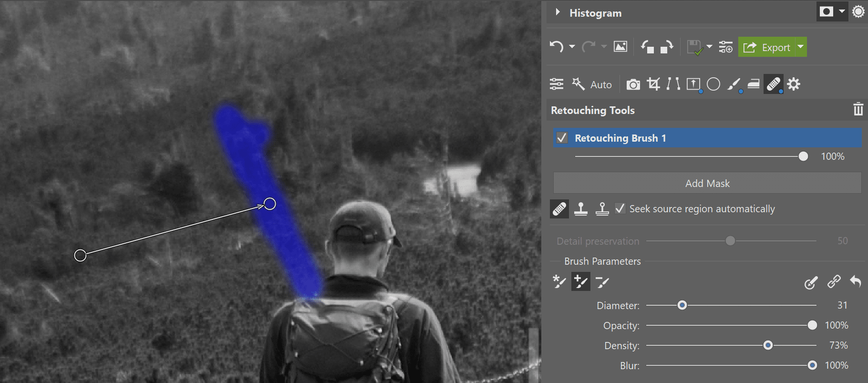Uncheck the Retouching Brush 1 checkbox
The height and width of the screenshot is (383, 868).
click(x=562, y=138)
